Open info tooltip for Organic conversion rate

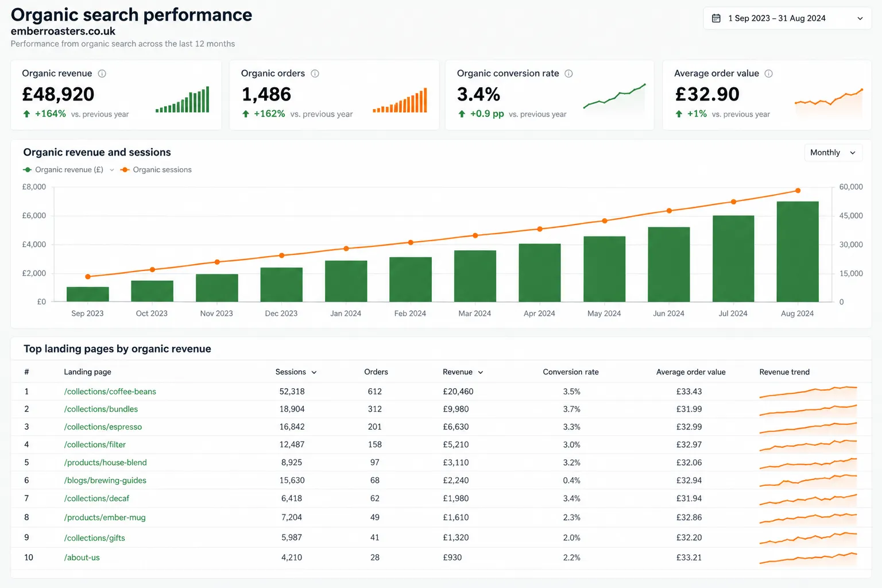click(x=569, y=73)
